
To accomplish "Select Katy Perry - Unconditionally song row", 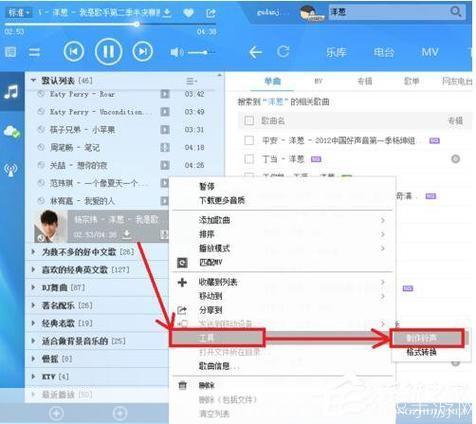I will [x=123, y=112].
